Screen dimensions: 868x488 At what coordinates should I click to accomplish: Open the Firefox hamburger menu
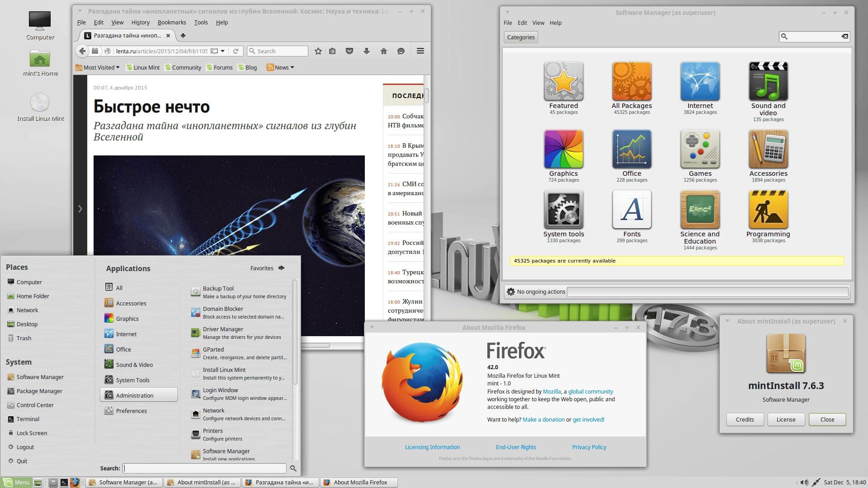pyautogui.click(x=420, y=51)
